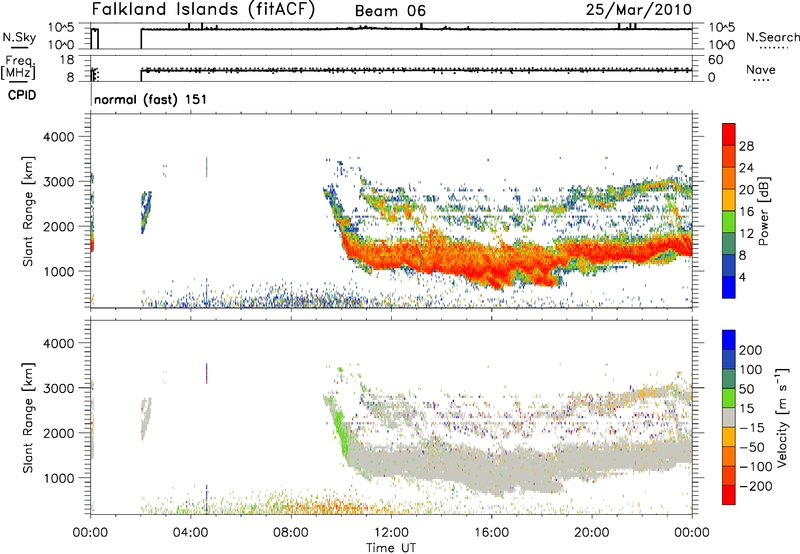The image size is (800, 554).
Task: Pick the bright green 15–50 Velocity colorbar segment
Action: [x=729, y=397]
